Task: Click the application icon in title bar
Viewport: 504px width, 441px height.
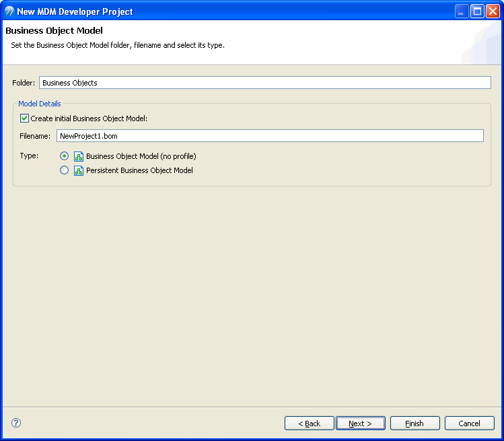Action: [9, 11]
